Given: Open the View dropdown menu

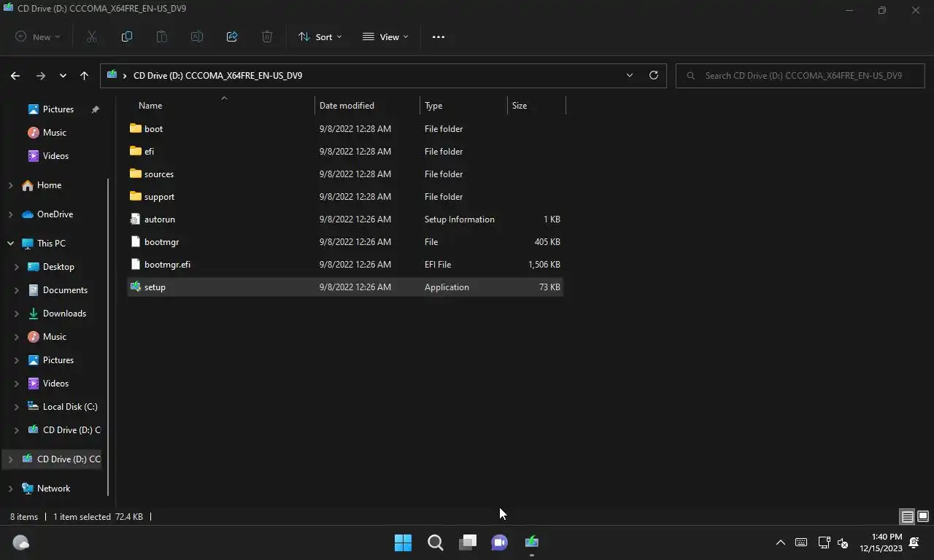Looking at the screenshot, I should (385, 36).
